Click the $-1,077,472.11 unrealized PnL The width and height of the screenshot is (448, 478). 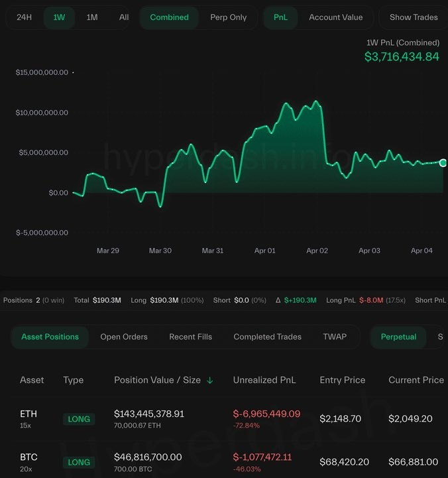tap(262, 457)
